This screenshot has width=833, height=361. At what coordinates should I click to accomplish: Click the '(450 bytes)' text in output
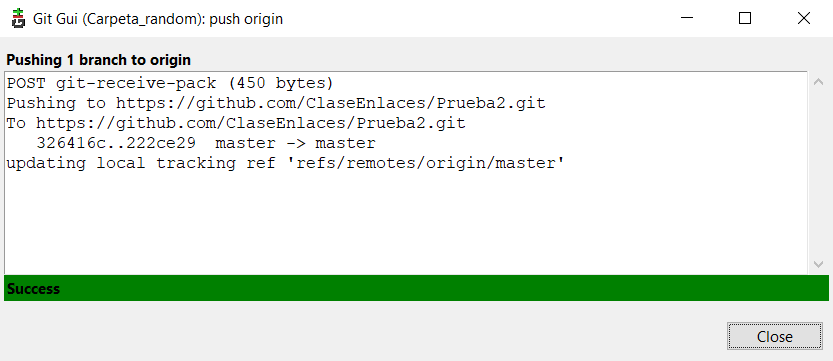[x=283, y=83]
